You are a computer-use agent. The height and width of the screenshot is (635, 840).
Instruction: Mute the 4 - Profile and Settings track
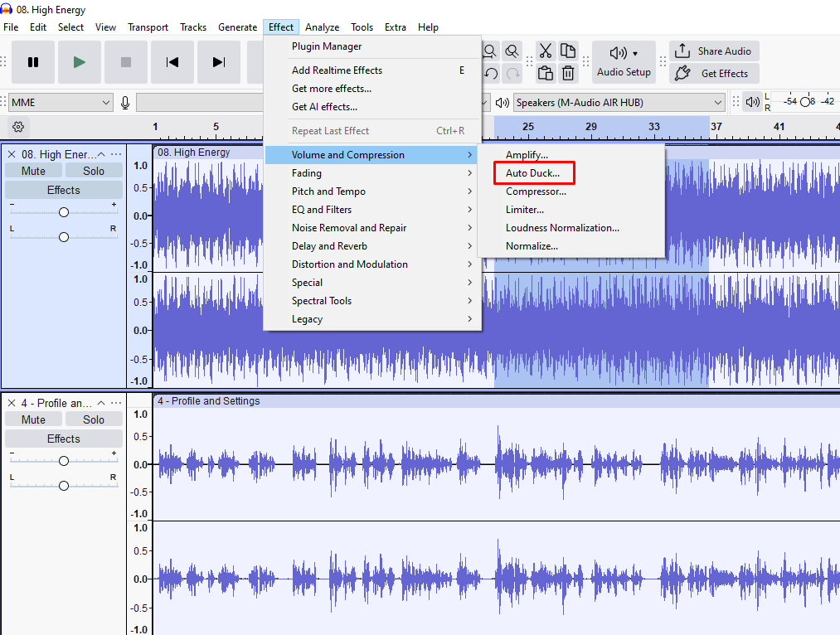click(x=33, y=419)
